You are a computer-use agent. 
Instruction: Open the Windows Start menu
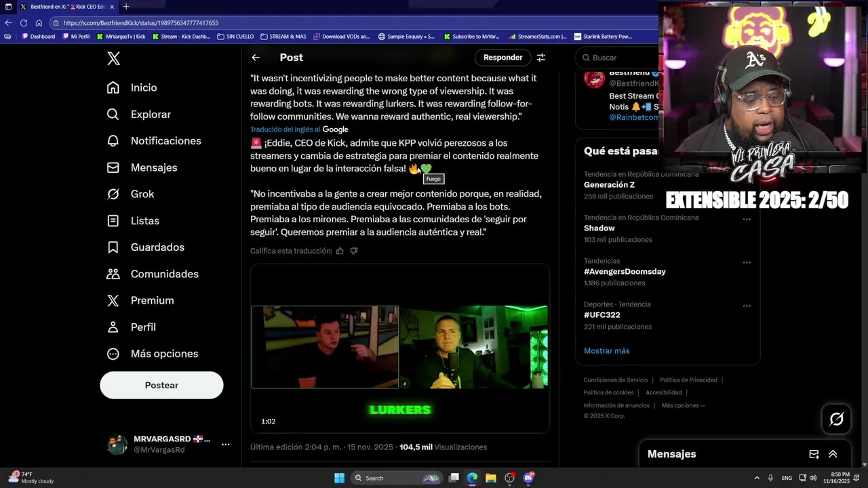(339, 478)
